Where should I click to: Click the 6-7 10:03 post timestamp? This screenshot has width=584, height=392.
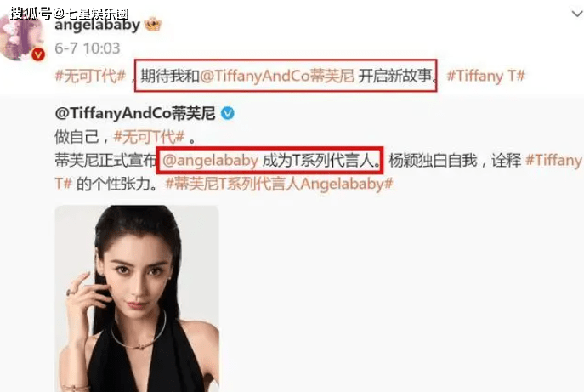88,48
